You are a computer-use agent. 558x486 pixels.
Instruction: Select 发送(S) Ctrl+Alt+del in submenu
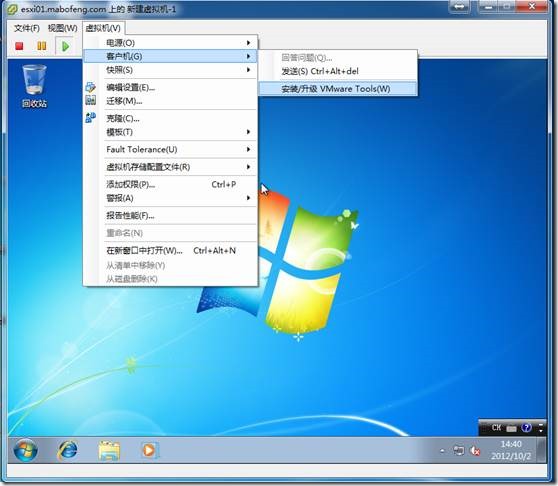click(x=338, y=71)
